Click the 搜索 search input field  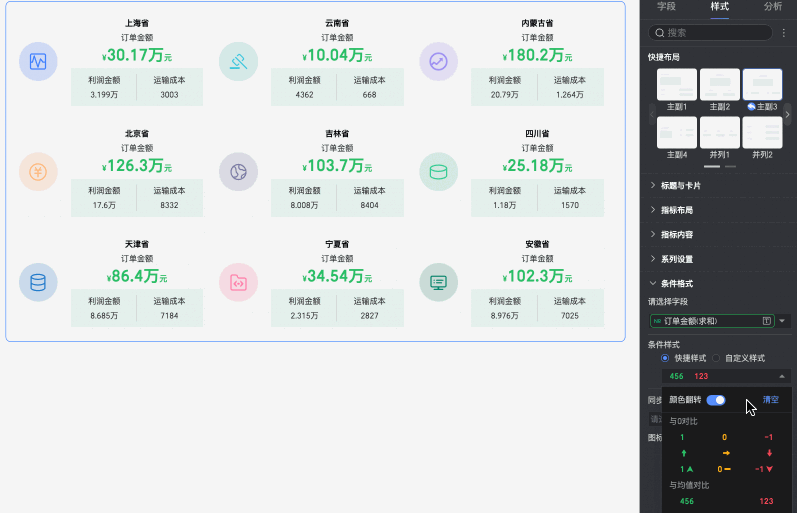coord(710,33)
